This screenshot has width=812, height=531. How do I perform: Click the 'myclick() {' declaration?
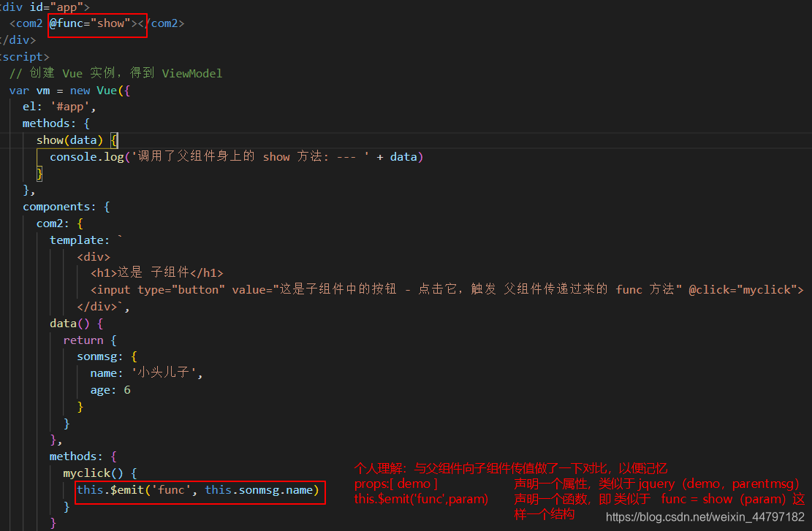(100, 473)
